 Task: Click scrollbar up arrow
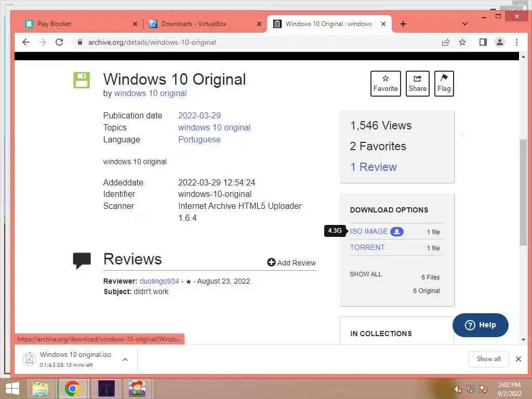pyautogui.click(x=523, y=57)
